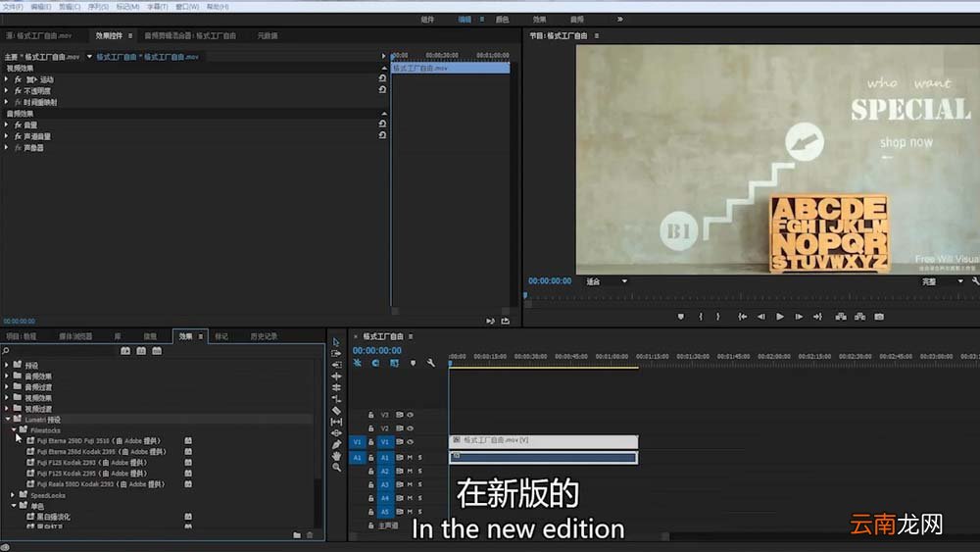The image size is (980, 552).
Task: Click Mark Out bracket in program monitor
Action: [718, 317]
